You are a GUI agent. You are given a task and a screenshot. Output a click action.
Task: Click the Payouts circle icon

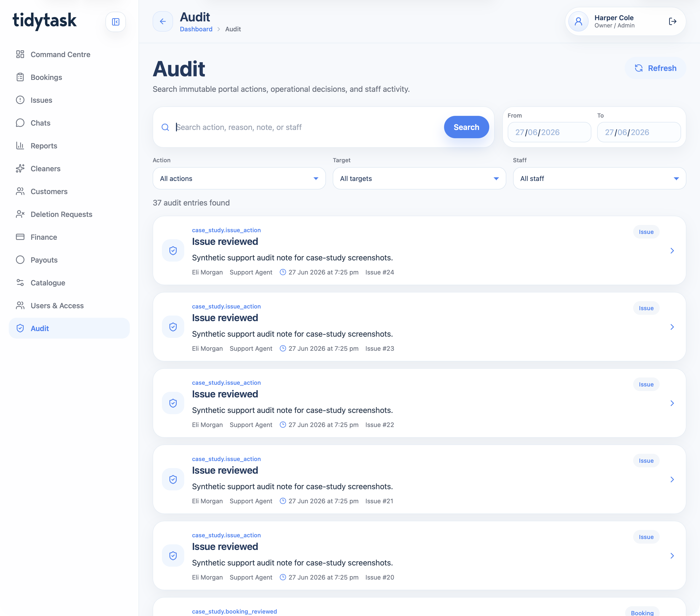coord(20,260)
